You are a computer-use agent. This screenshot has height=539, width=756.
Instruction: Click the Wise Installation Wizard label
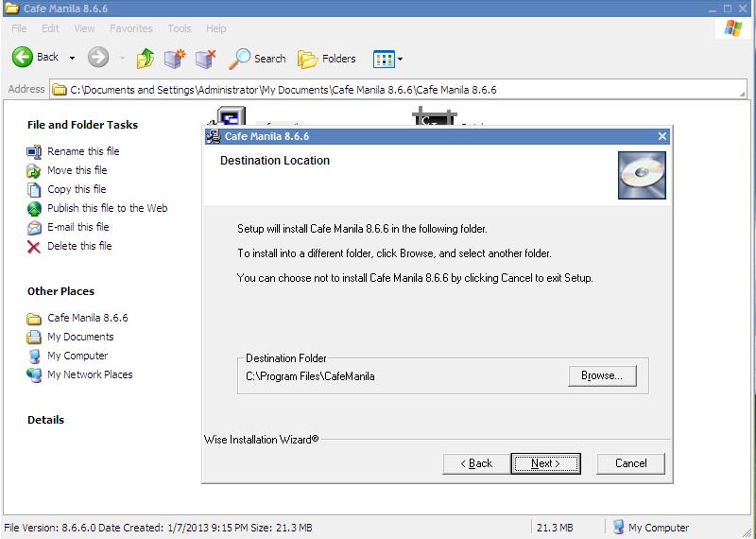coord(262,440)
